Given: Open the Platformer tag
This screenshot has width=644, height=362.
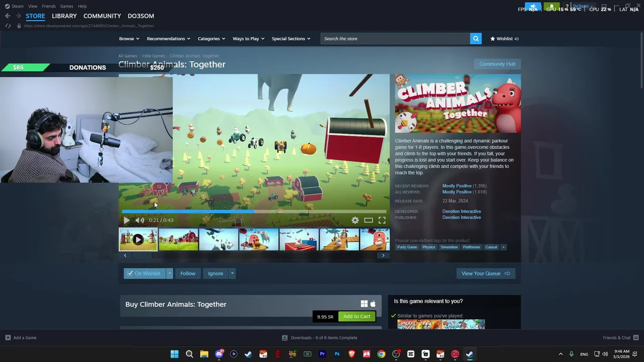Looking at the screenshot, I should tap(471, 247).
